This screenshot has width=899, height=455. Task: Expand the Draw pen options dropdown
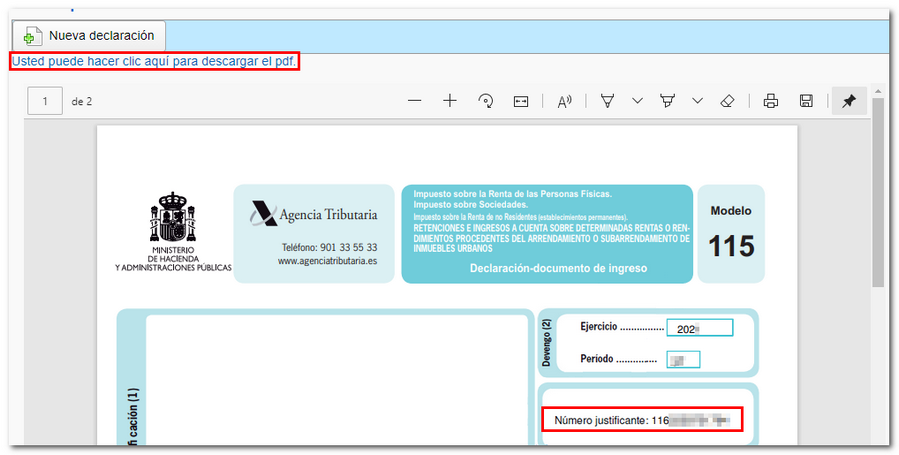click(637, 101)
